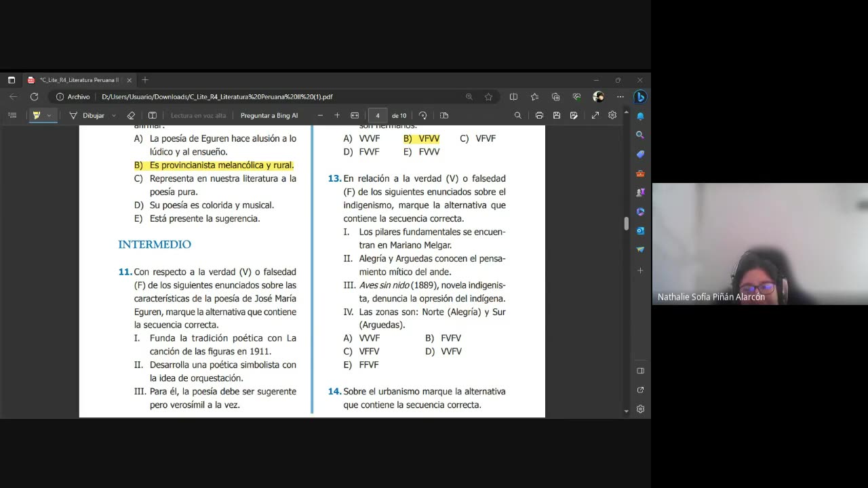Select the add text box tool
Screen dimensions: 868x488
click(153, 115)
